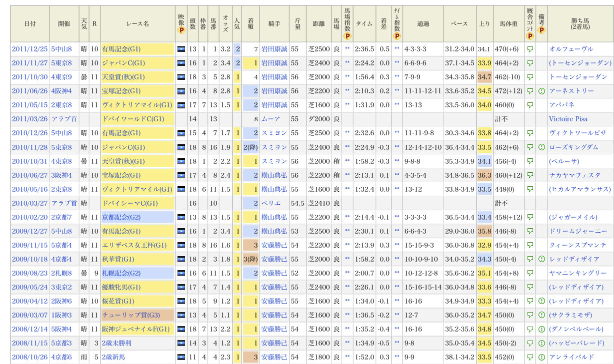The width and height of the screenshot is (614, 364).
Task: Open the video icon in the 優駿牝馬 row
Action: tap(181, 287)
